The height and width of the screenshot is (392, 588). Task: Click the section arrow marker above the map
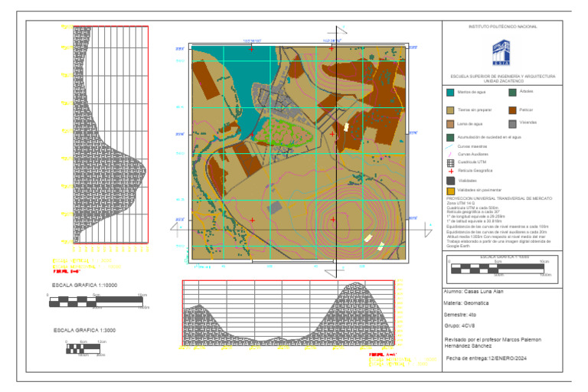[341, 30]
